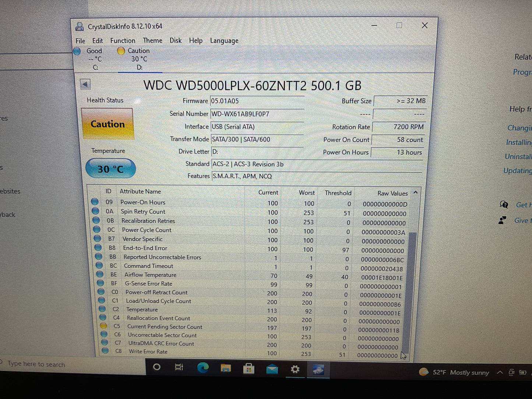Open the Theme menu
The height and width of the screenshot is (399, 532).
pyautogui.click(x=152, y=40)
